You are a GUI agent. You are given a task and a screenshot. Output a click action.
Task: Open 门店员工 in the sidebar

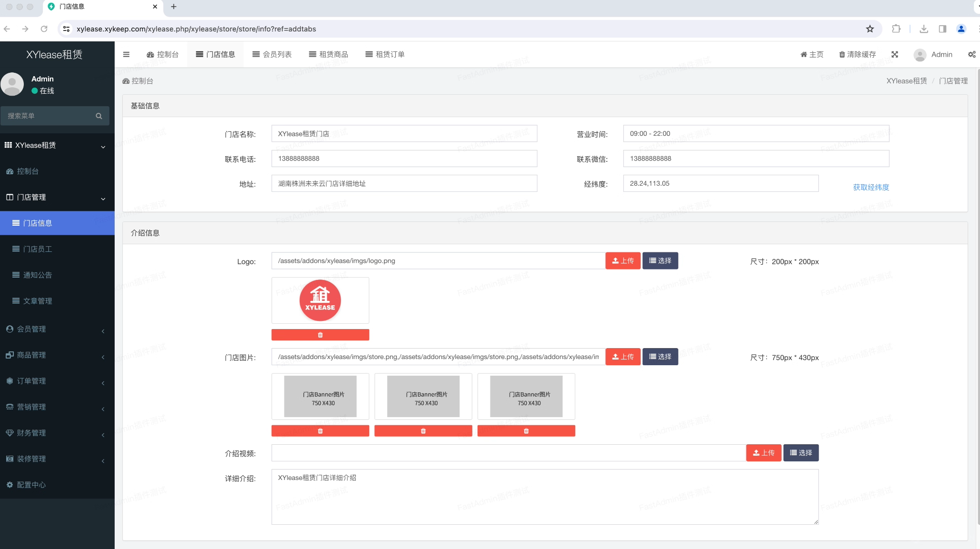click(38, 249)
